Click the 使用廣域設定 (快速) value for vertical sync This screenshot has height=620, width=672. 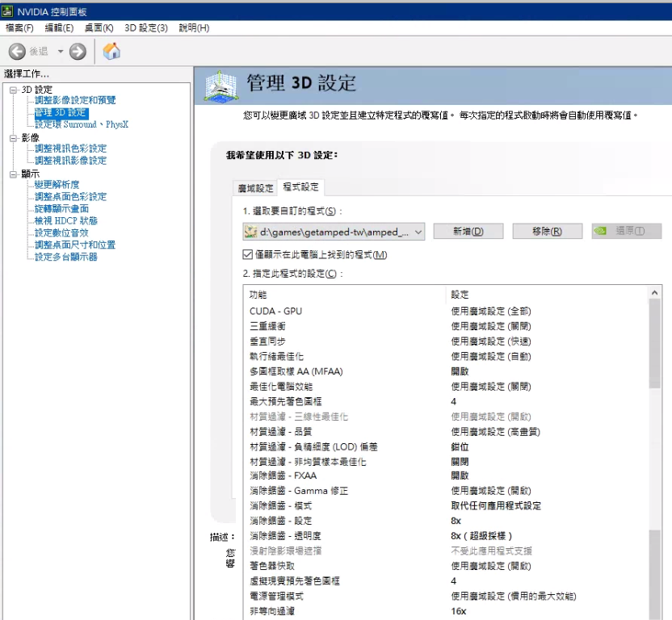(491, 341)
